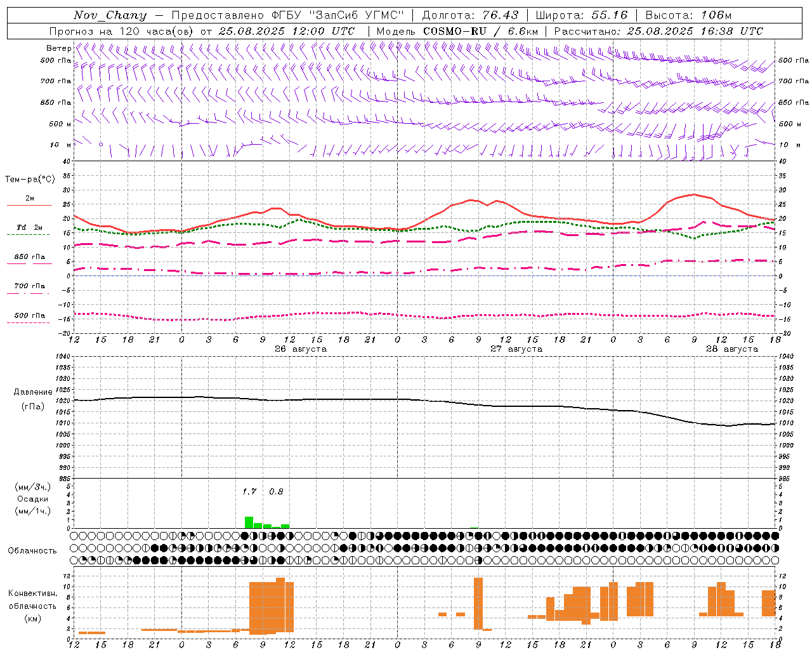
Task: Click the dash-dot 700 гПа temperature legend line
Action: (29, 293)
